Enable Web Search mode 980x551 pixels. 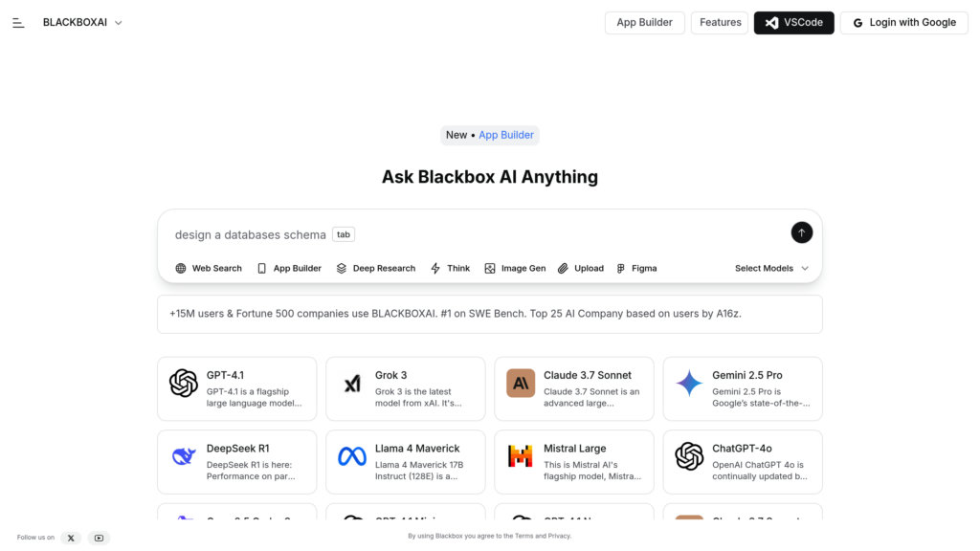(x=208, y=268)
